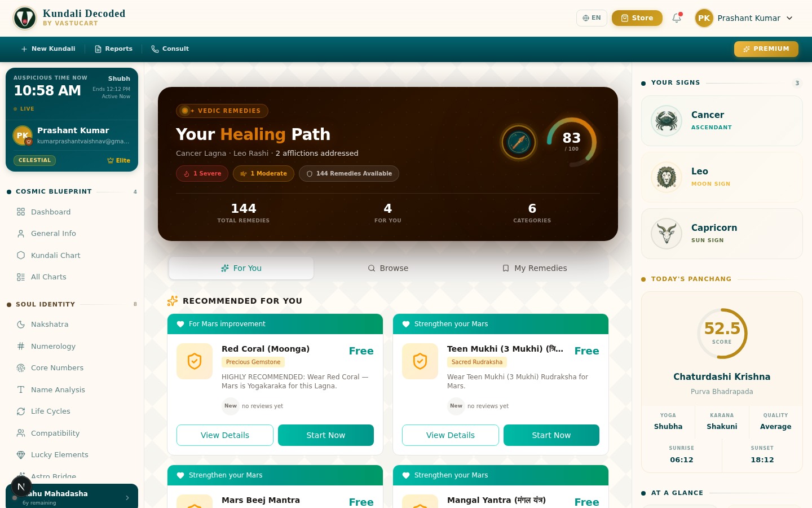Click the Capricorn goat sign icon

667,234
